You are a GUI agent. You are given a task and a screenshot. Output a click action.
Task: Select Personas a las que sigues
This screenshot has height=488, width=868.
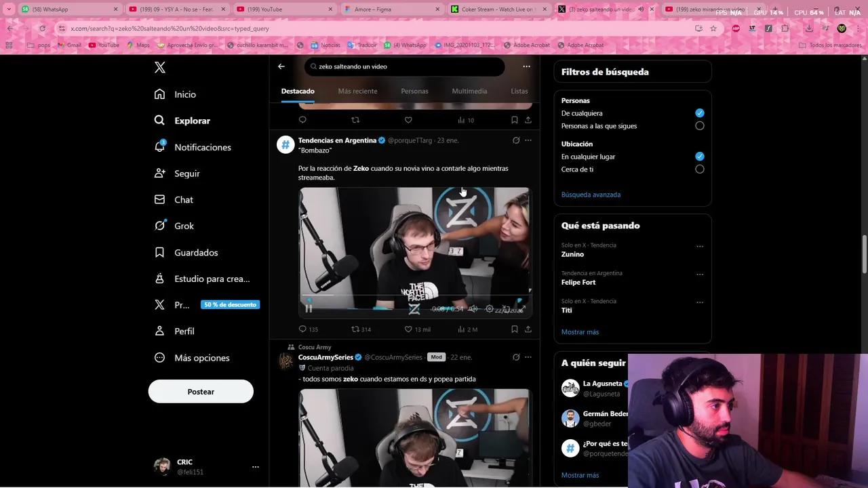[x=700, y=126]
